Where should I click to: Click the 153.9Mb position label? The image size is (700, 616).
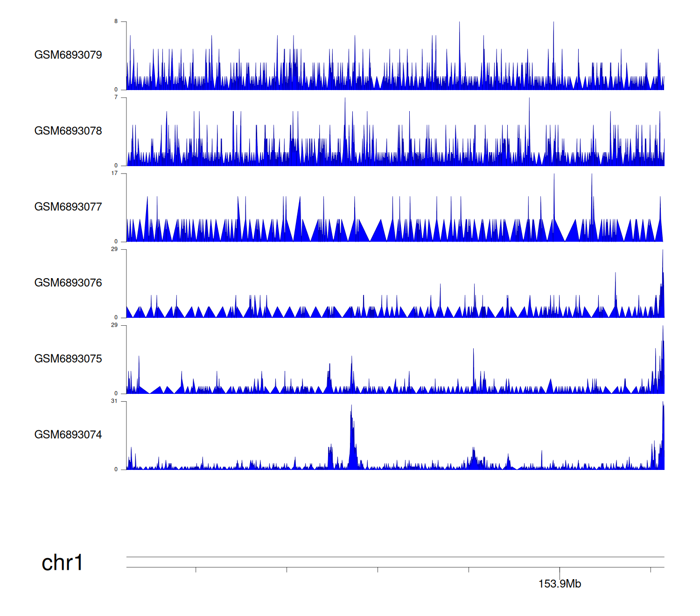560,584
